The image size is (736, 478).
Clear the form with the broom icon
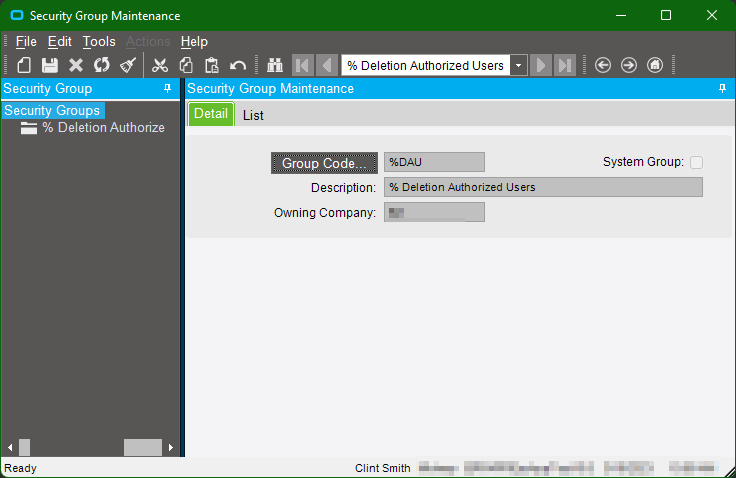(x=128, y=65)
